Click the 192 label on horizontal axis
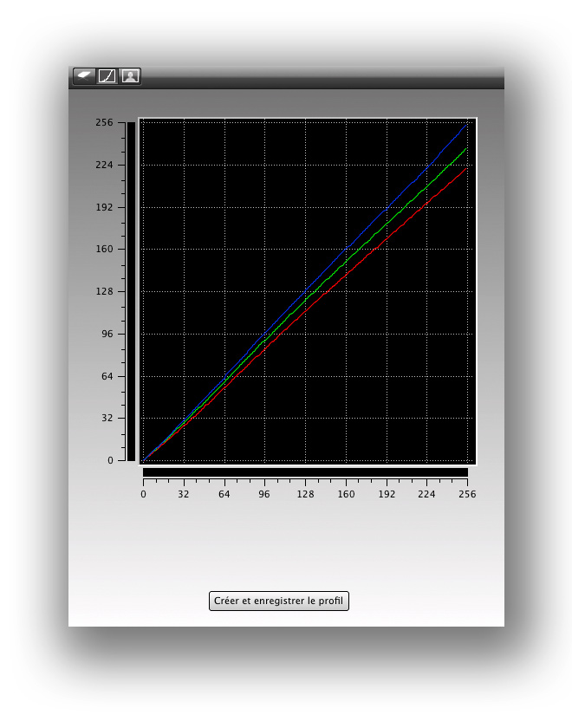This screenshot has width=572, height=728. 387,494
